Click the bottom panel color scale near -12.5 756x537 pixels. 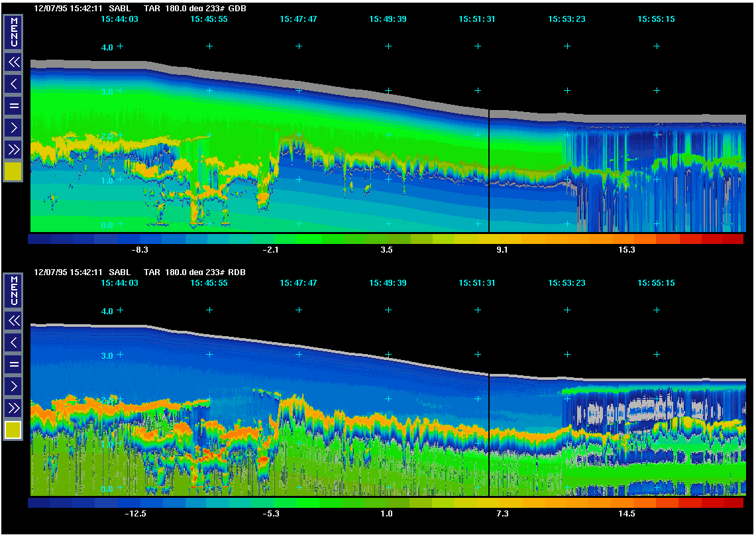(x=135, y=503)
